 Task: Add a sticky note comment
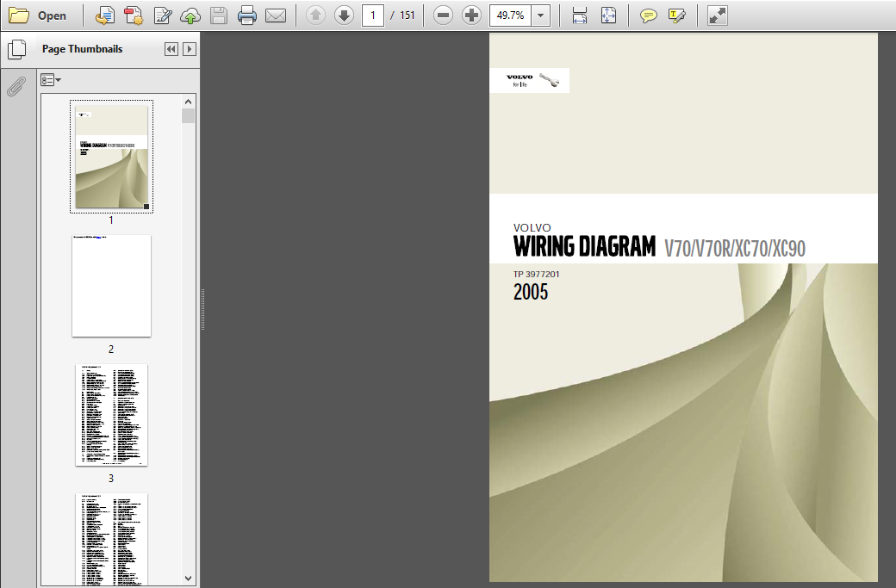[648, 15]
